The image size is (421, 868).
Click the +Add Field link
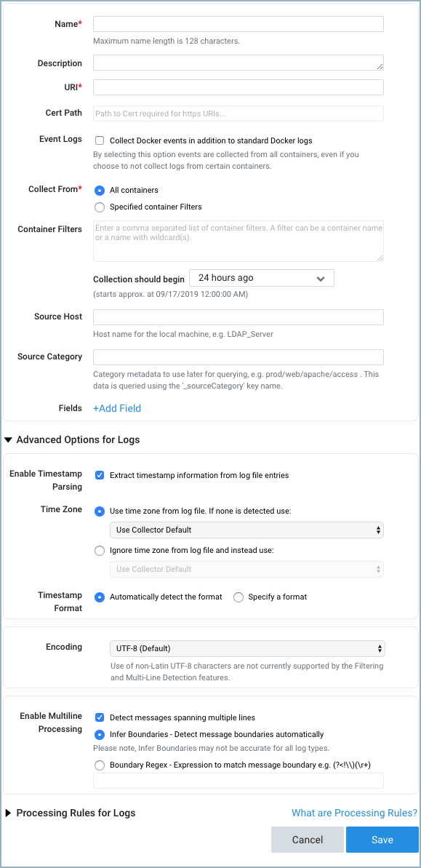pyautogui.click(x=116, y=408)
